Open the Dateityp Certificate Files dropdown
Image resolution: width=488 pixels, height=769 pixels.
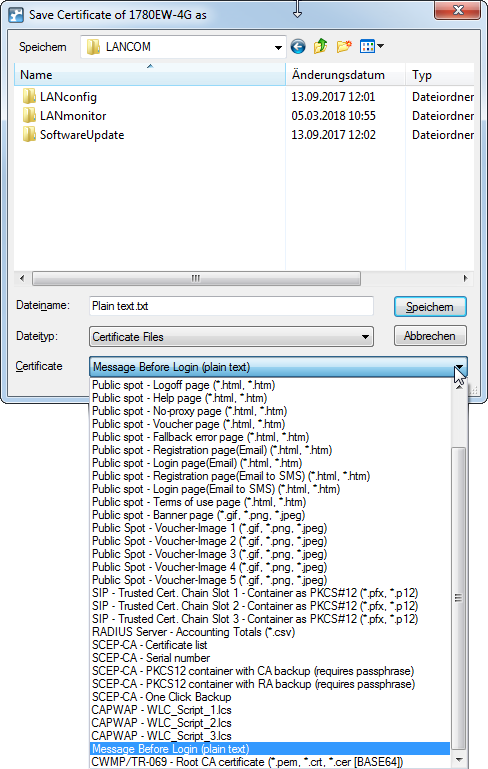tap(231, 337)
